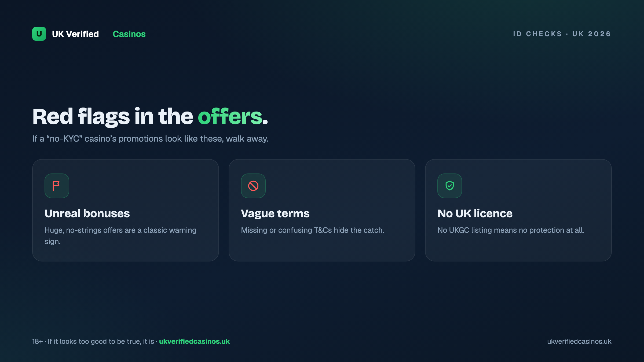Click the green shield check icon
The height and width of the screenshot is (362, 644).
449,186
